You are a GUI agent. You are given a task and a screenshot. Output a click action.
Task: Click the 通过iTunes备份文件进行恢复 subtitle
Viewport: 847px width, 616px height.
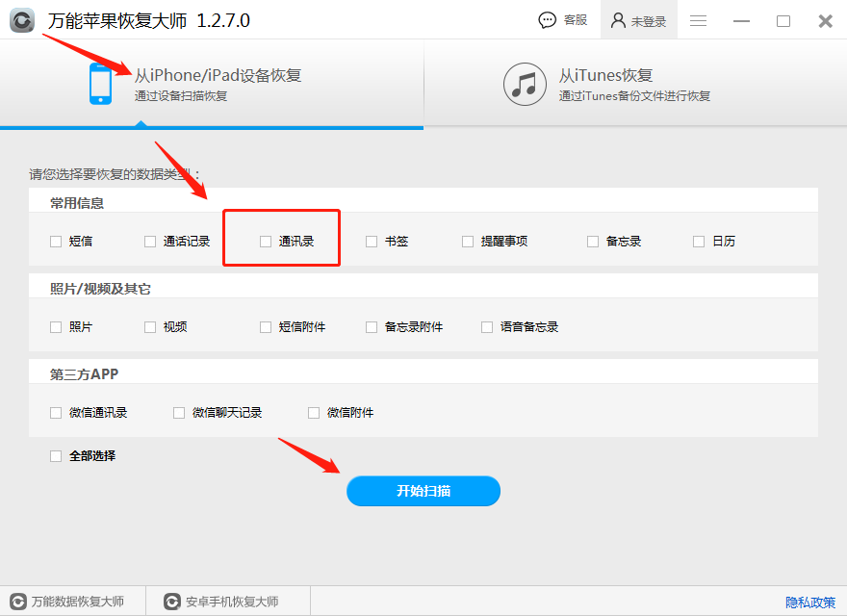click(x=634, y=96)
